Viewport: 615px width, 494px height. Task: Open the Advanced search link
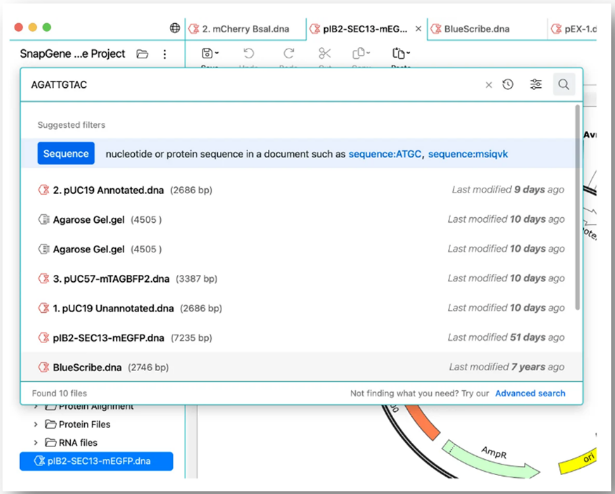[x=530, y=393]
